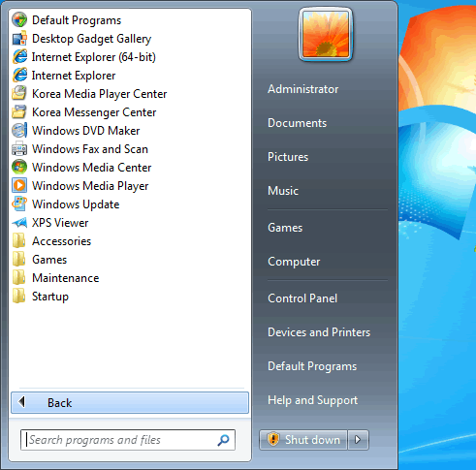Launch XPS Viewer label

point(60,223)
